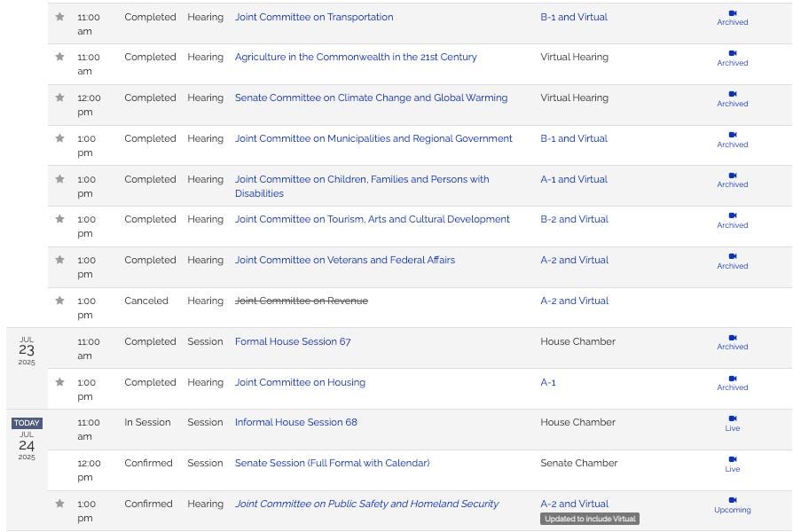The height and width of the screenshot is (532, 793).
Task: Watch archived Agriculture in the Commonwealth video
Action: point(733,59)
